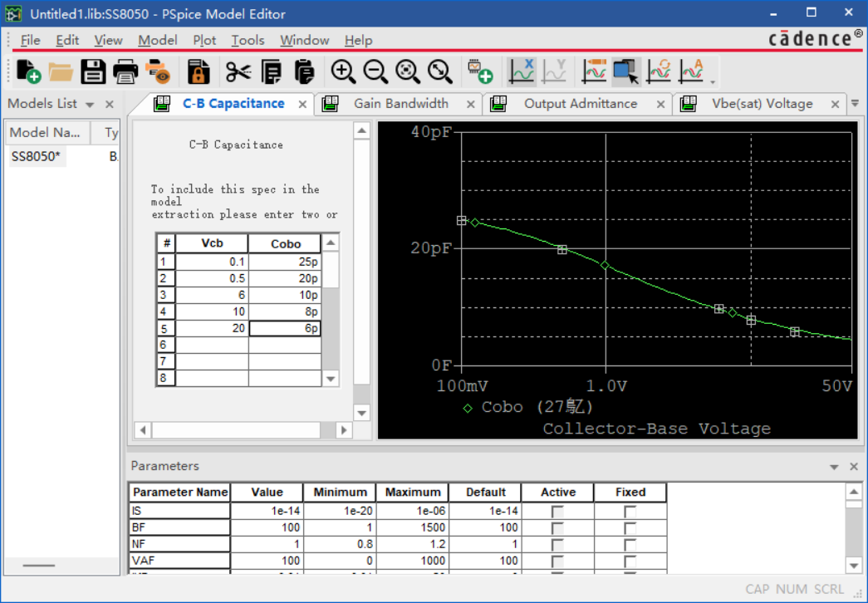Toggle the Fixed checkbox for VAF
The image size is (868, 603).
point(630,561)
